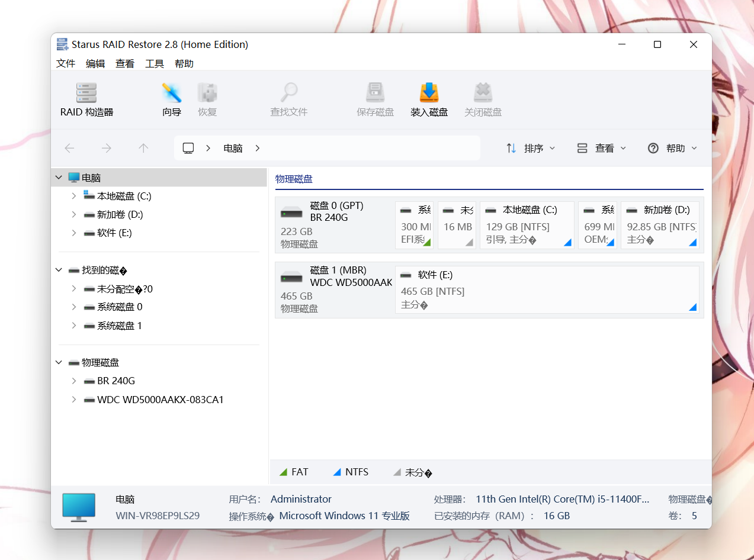Maximize the Starus RAID Restore window
This screenshot has height=560, width=754.
pyautogui.click(x=657, y=44)
